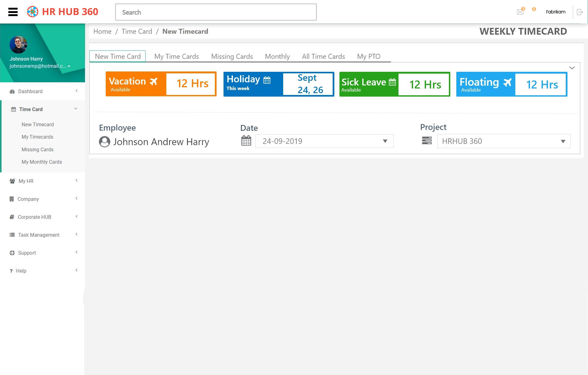Click the Project stack icon
588x375 pixels.
427,141
